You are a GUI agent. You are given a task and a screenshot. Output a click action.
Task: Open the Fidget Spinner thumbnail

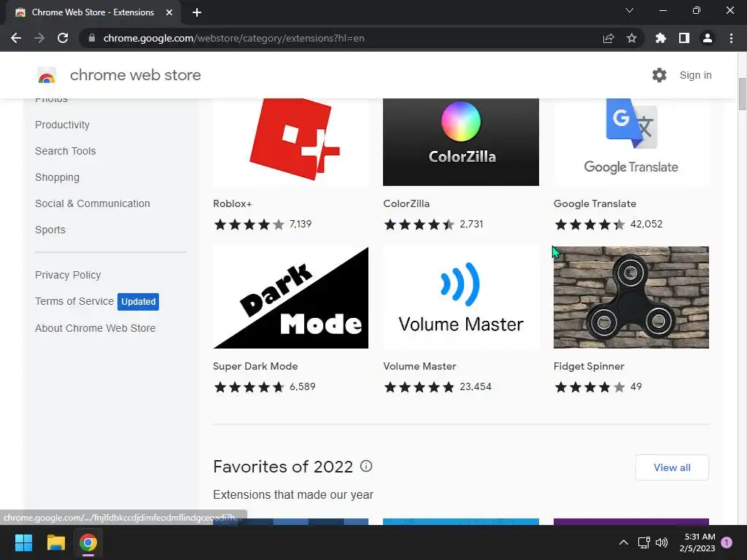(631, 297)
